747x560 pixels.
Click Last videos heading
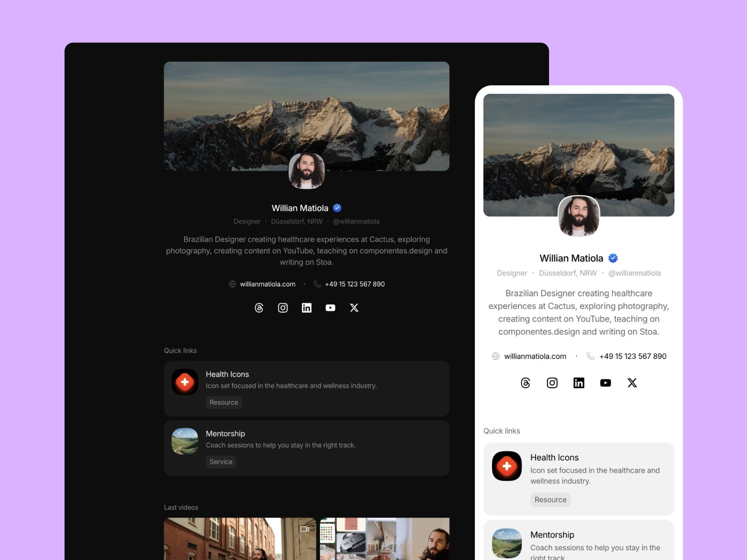pos(181,507)
